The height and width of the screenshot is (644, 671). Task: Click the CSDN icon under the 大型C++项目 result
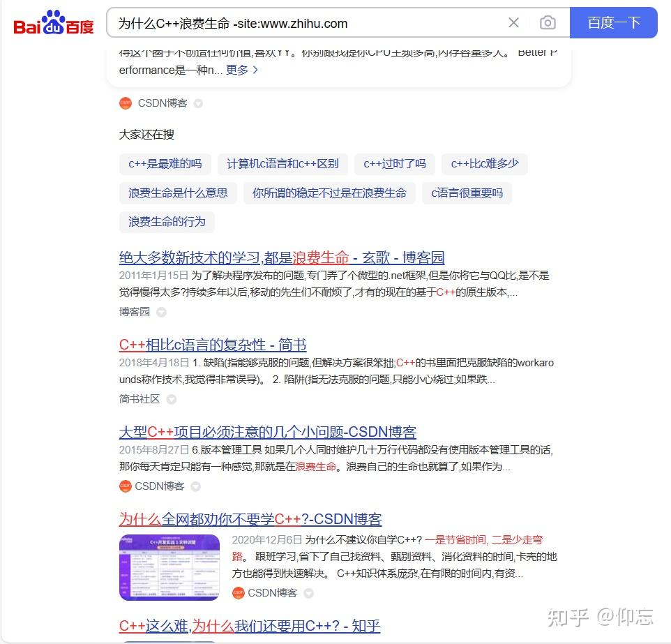pos(125,486)
